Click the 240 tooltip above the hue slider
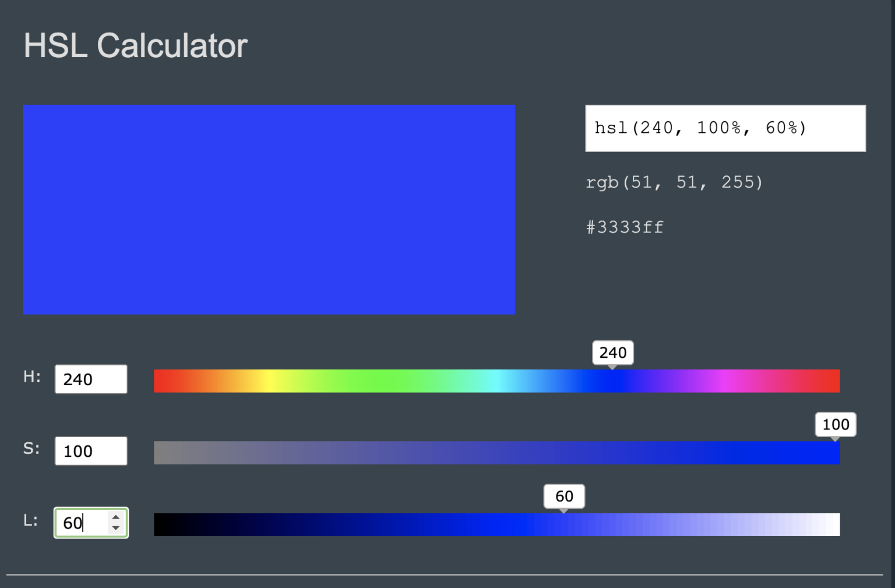Image resolution: width=895 pixels, height=588 pixels. tap(612, 353)
